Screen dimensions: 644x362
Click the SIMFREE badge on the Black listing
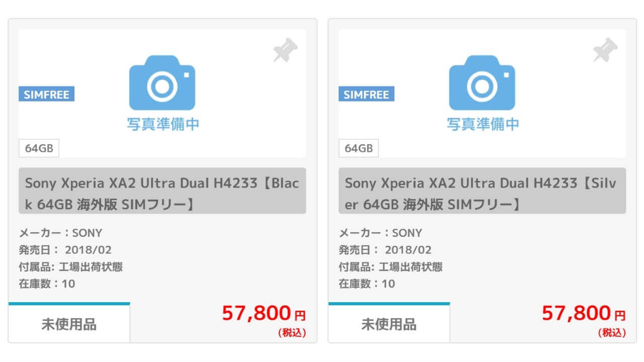click(x=46, y=94)
